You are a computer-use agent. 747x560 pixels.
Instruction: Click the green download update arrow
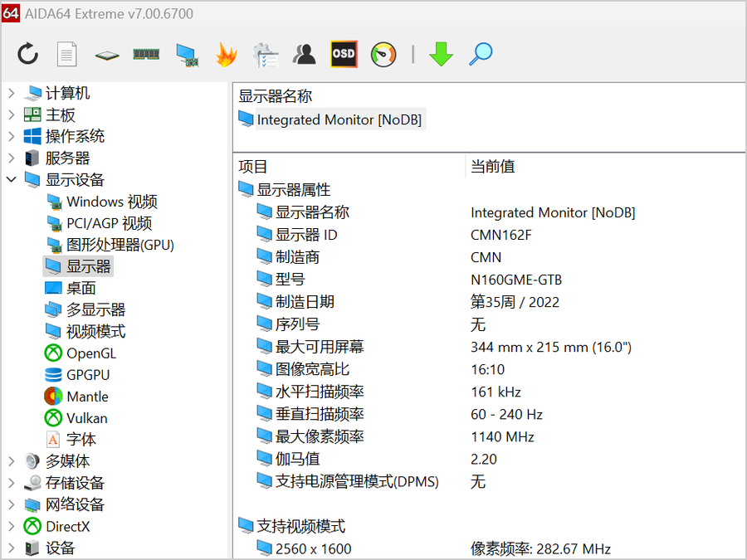click(x=441, y=54)
